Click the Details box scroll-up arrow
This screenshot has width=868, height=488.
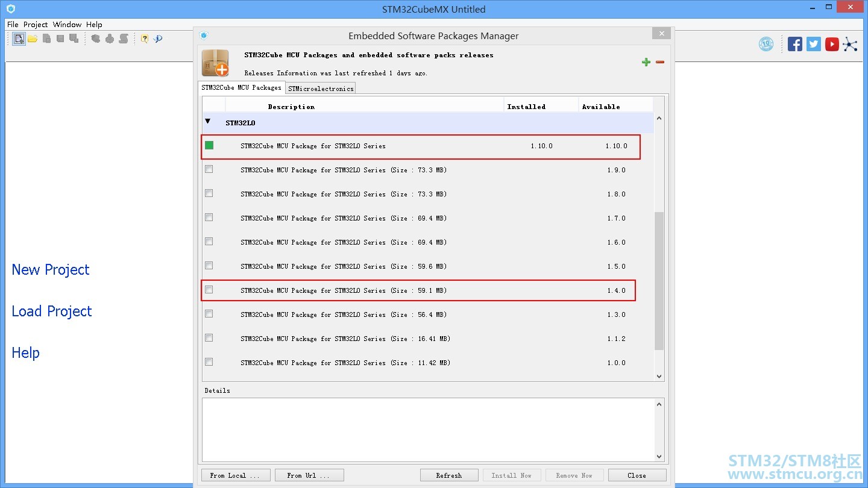click(x=659, y=404)
